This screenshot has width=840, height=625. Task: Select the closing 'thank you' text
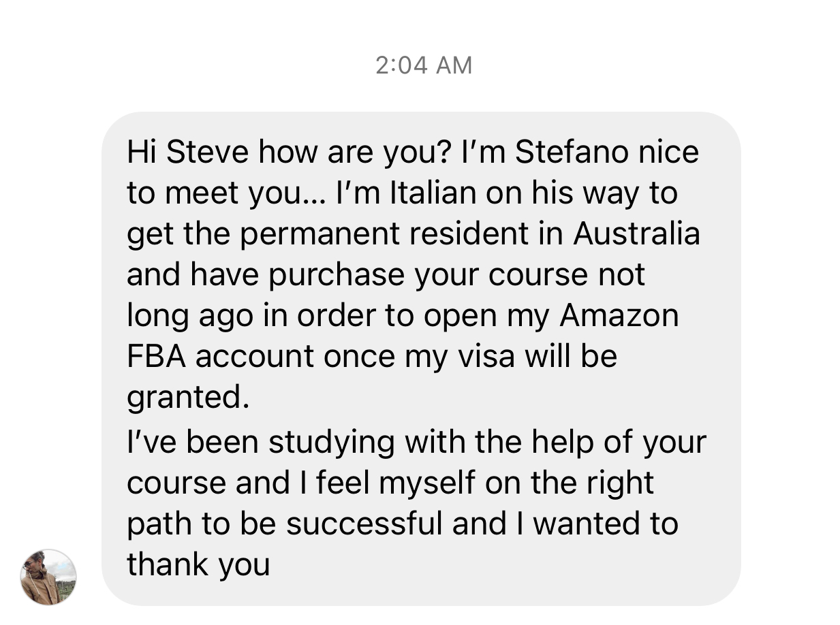[198, 565]
